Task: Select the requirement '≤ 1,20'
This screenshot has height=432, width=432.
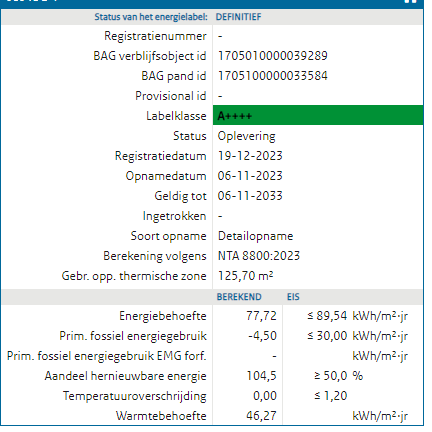Action: point(330,396)
